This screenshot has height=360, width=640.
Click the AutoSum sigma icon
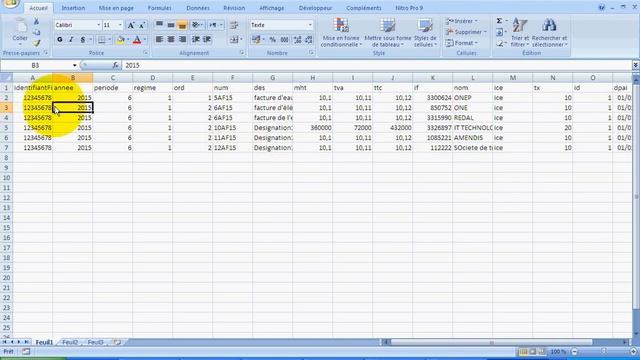[x=500, y=21]
